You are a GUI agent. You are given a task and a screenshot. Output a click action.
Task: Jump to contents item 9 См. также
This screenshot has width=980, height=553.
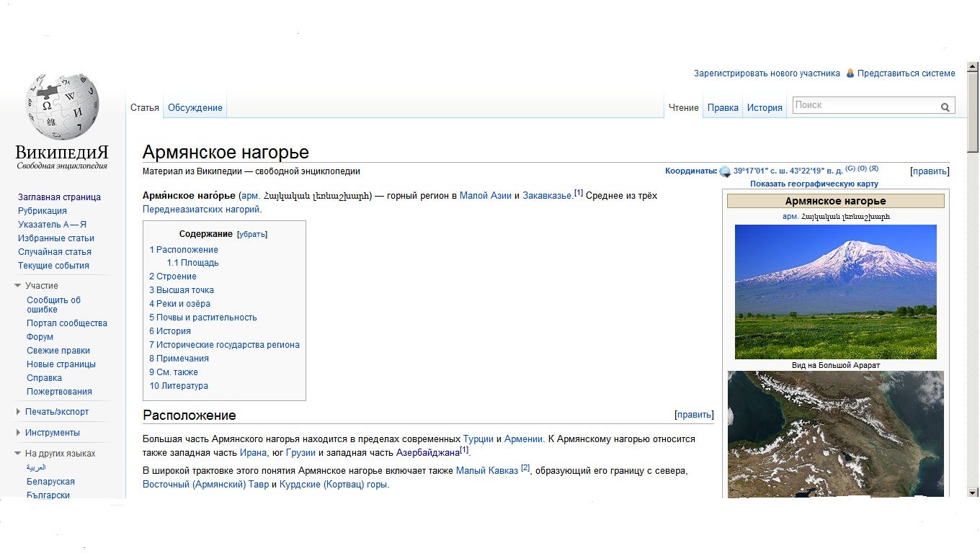click(x=174, y=372)
